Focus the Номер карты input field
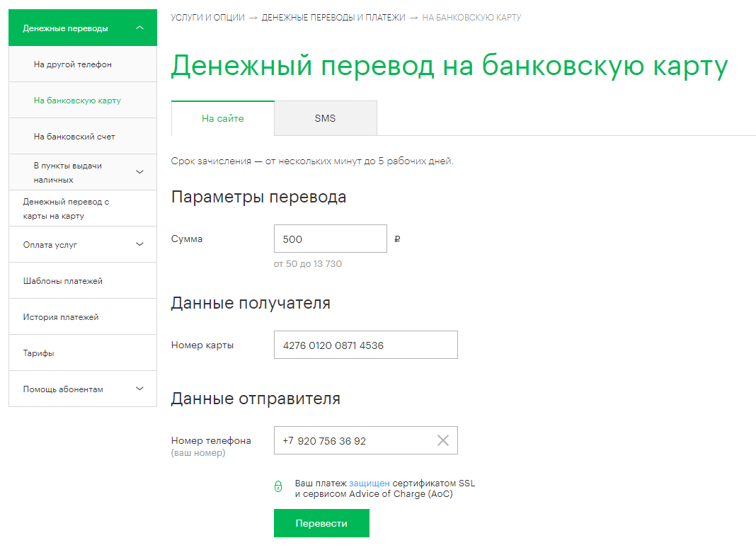756x555 pixels. [x=365, y=345]
